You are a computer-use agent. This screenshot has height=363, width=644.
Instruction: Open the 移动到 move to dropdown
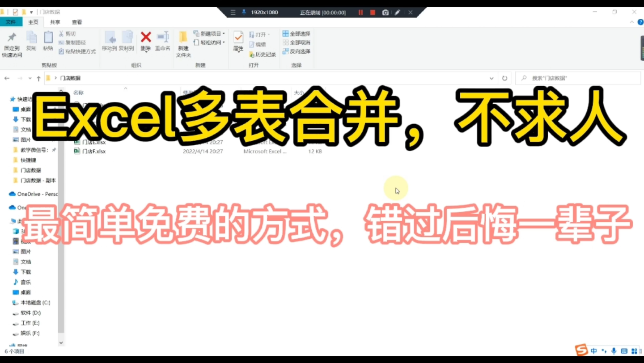[x=110, y=41]
